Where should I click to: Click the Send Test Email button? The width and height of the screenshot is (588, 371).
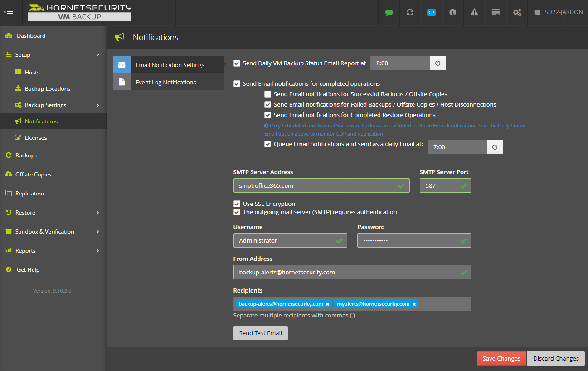pyautogui.click(x=260, y=333)
